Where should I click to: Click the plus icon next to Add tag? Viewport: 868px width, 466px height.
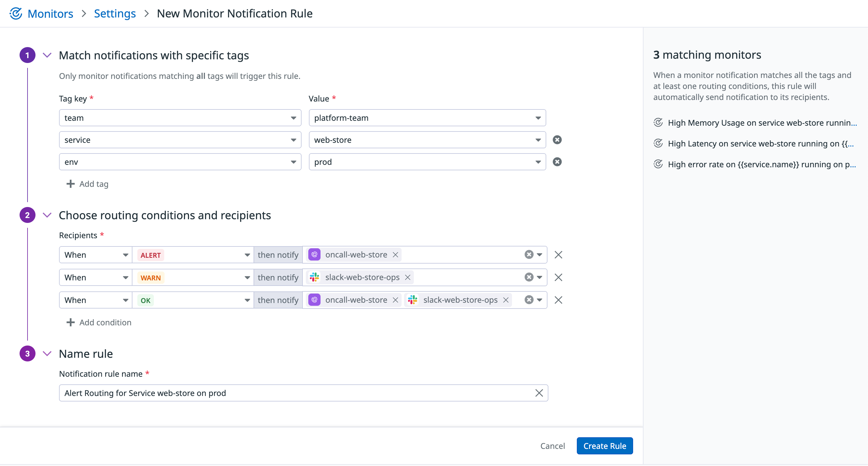coord(70,184)
